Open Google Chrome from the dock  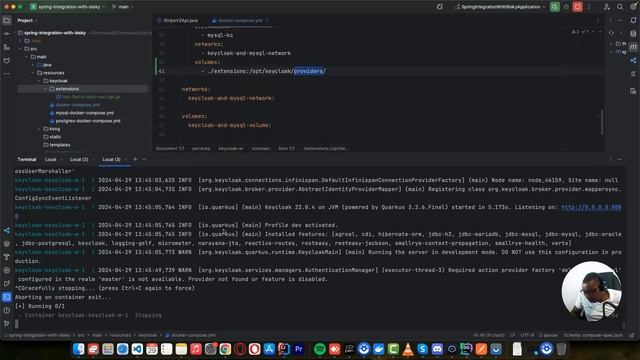coord(225,349)
